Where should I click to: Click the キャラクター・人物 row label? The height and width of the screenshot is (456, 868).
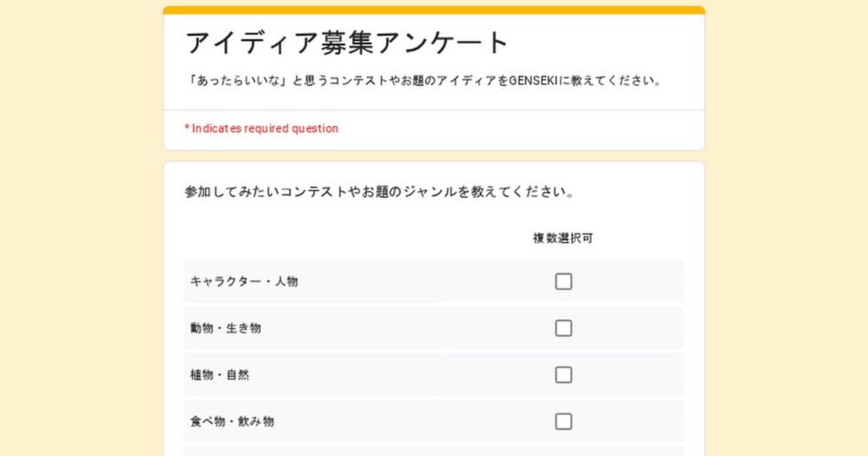coord(244,281)
